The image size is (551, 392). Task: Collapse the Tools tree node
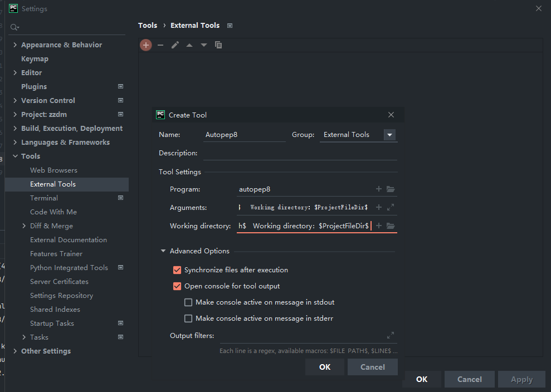(x=15, y=156)
